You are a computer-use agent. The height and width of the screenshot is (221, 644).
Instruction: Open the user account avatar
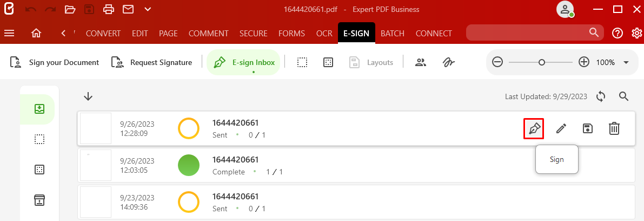(x=565, y=9)
